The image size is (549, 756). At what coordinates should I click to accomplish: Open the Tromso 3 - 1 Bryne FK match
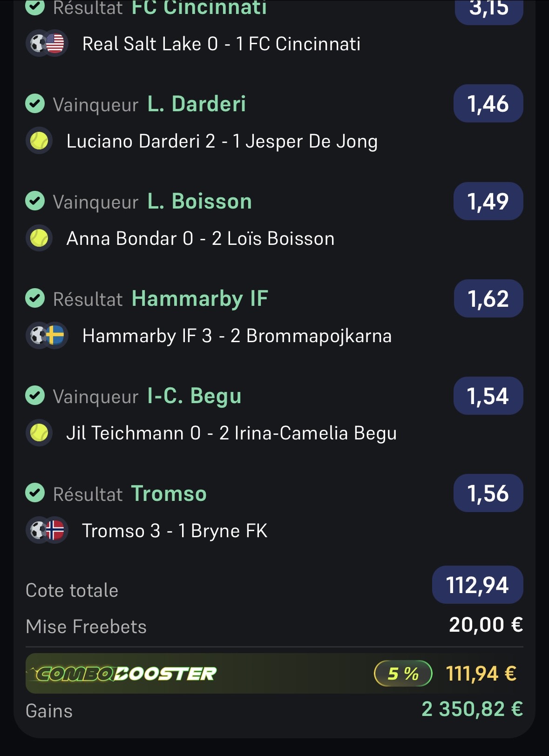[x=175, y=531]
